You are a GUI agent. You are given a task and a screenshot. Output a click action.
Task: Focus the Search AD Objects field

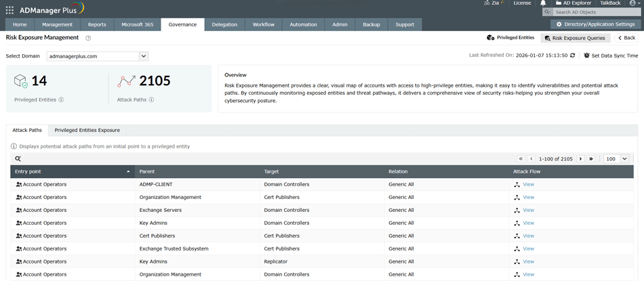(597, 12)
